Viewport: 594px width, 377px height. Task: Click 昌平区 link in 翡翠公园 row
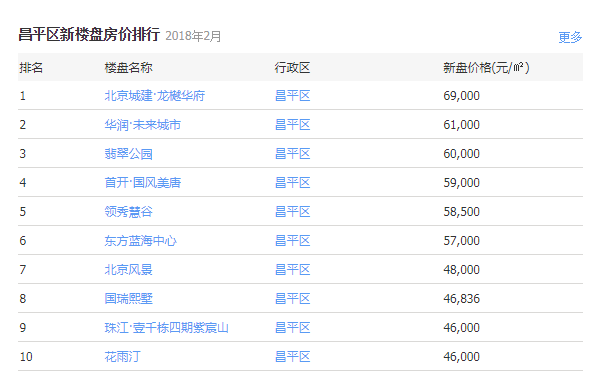click(292, 154)
